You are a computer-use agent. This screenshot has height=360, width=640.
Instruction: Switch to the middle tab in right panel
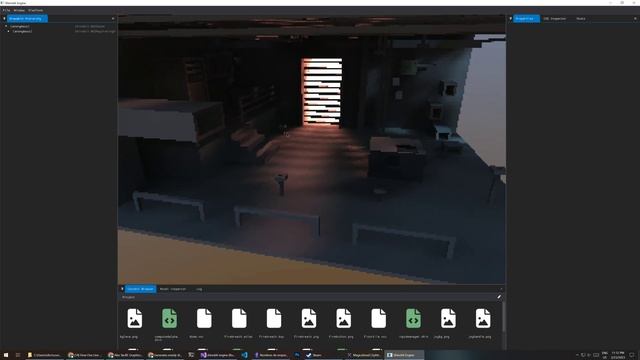point(554,19)
